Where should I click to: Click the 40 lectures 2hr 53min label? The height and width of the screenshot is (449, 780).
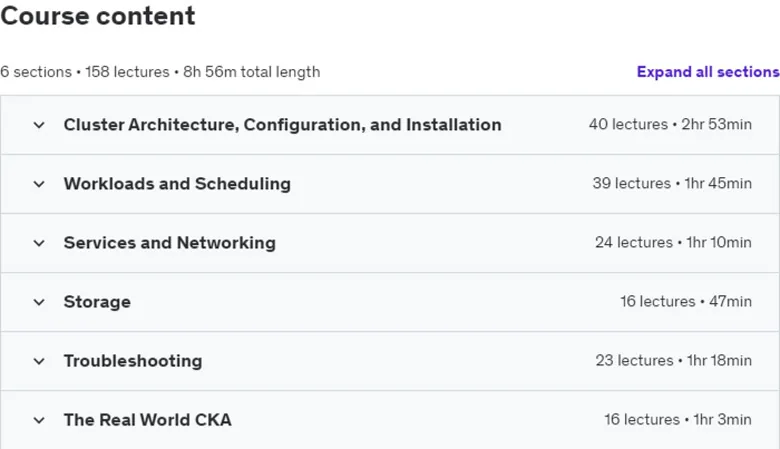click(x=670, y=124)
